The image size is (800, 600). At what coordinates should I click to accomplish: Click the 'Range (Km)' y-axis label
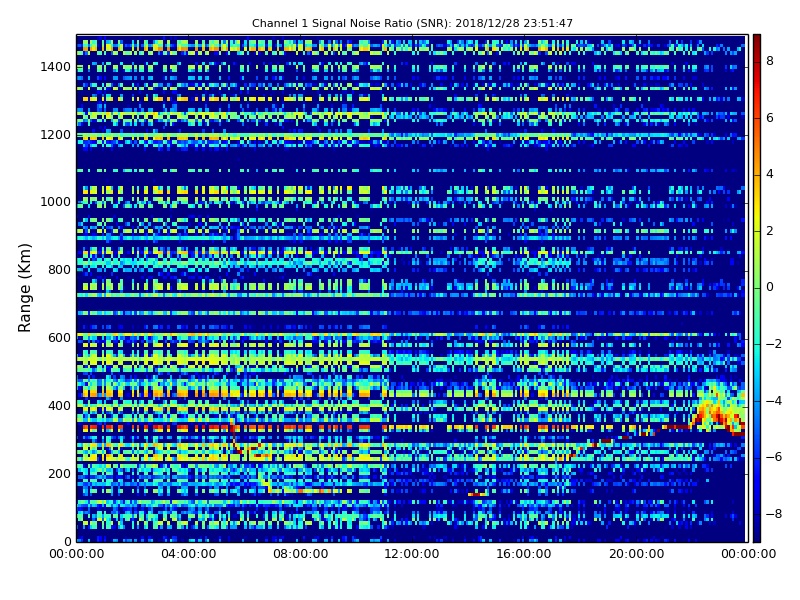click(24, 288)
